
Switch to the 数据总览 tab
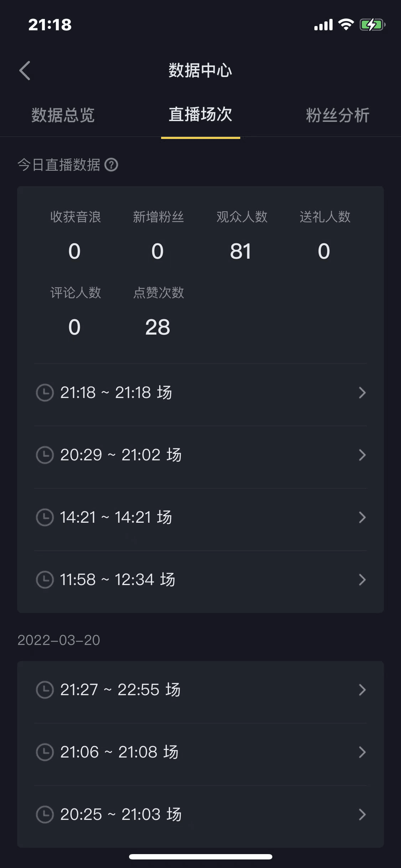pyautogui.click(x=63, y=115)
